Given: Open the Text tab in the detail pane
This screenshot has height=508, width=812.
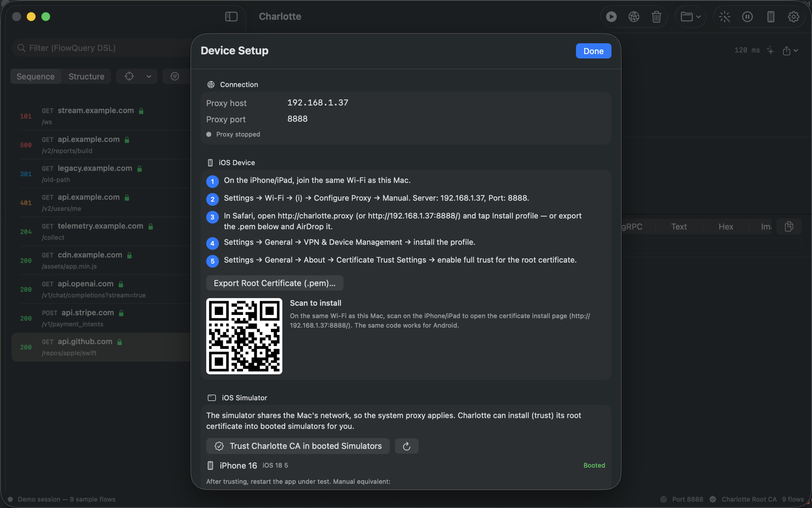Looking at the screenshot, I should 679,227.
